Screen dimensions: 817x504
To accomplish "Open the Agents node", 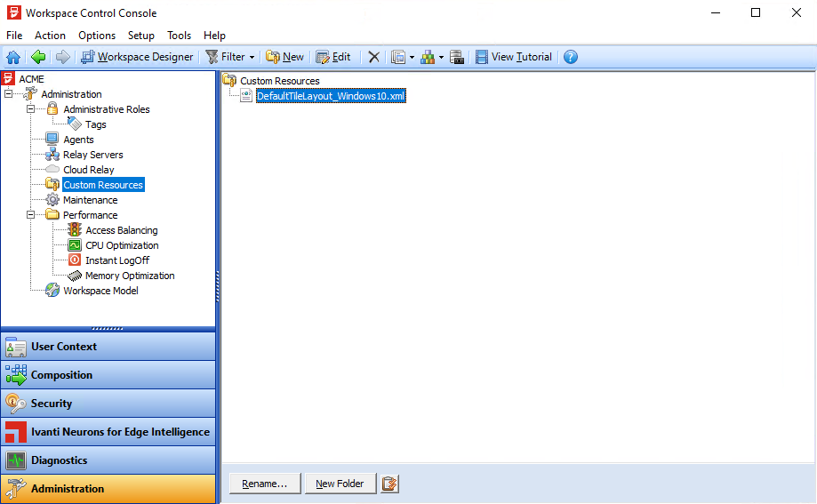I will [78, 140].
